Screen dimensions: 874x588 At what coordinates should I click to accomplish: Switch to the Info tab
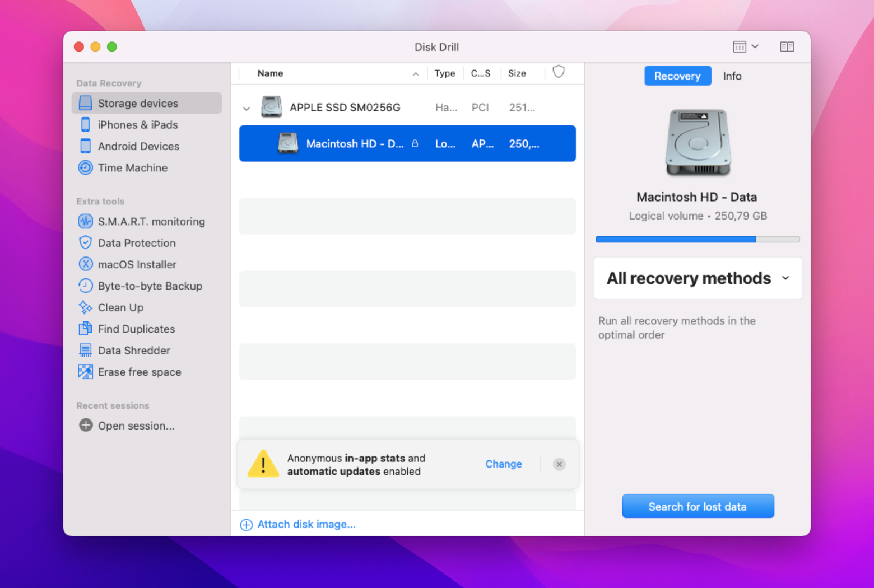pyautogui.click(x=732, y=76)
